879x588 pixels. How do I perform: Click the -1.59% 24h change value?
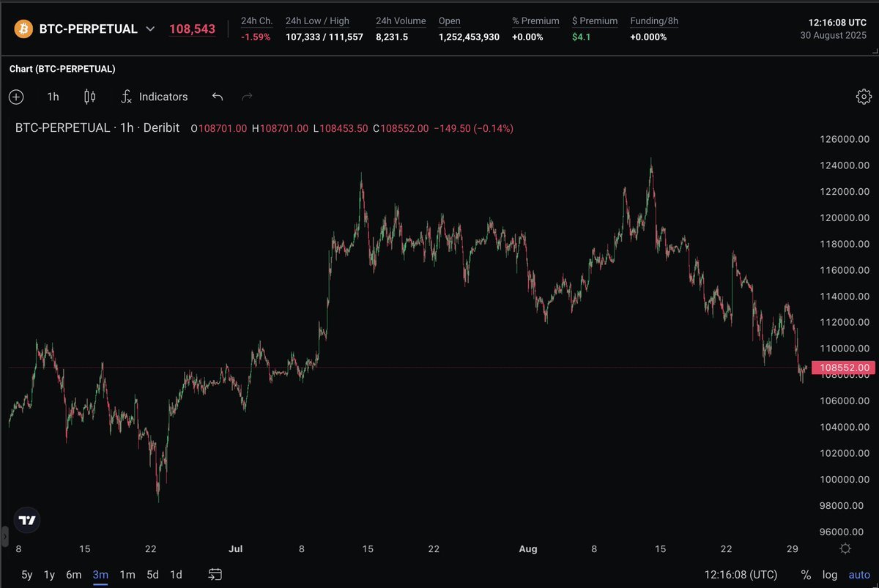point(256,37)
